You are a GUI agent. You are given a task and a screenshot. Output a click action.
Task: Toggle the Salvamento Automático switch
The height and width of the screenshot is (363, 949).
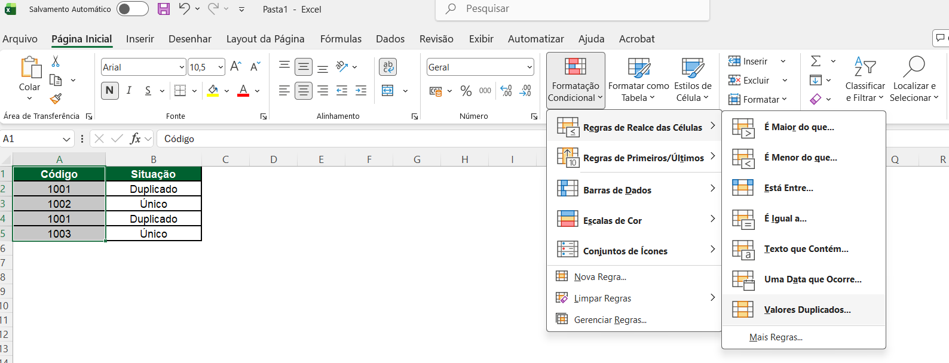[x=133, y=9]
